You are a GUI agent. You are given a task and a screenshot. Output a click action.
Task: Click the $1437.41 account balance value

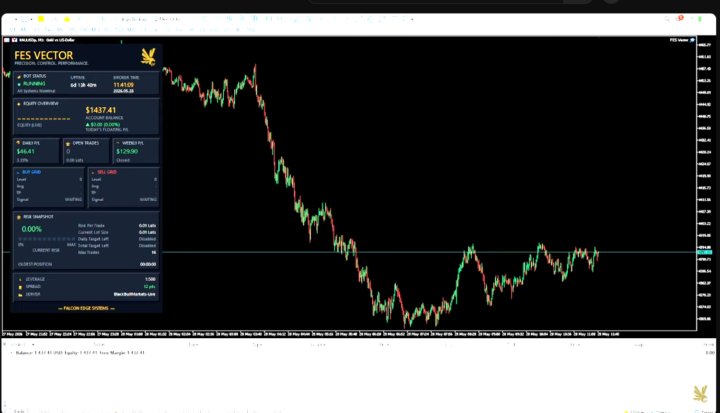click(x=101, y=110)
